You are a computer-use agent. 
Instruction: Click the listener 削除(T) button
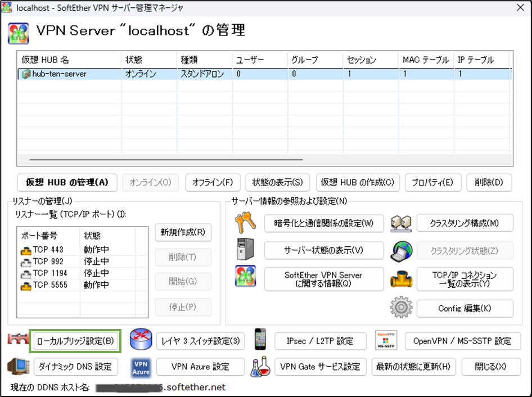183,257
